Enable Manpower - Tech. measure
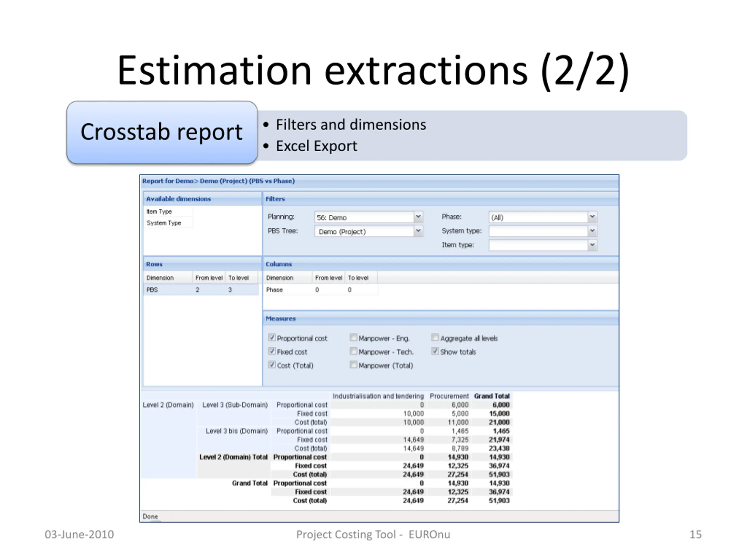The width and height of the screenshot is (747, 560). pos(353,351)
